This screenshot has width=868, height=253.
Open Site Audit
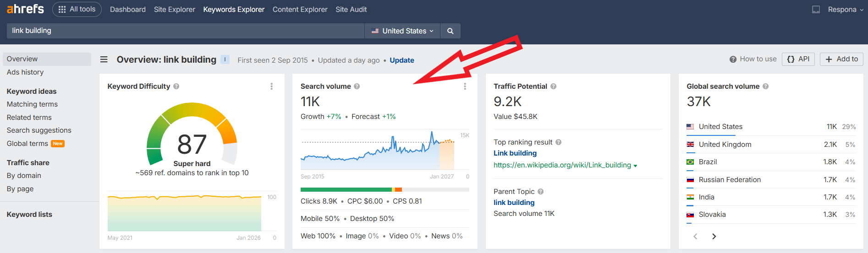tap(351, 9)
